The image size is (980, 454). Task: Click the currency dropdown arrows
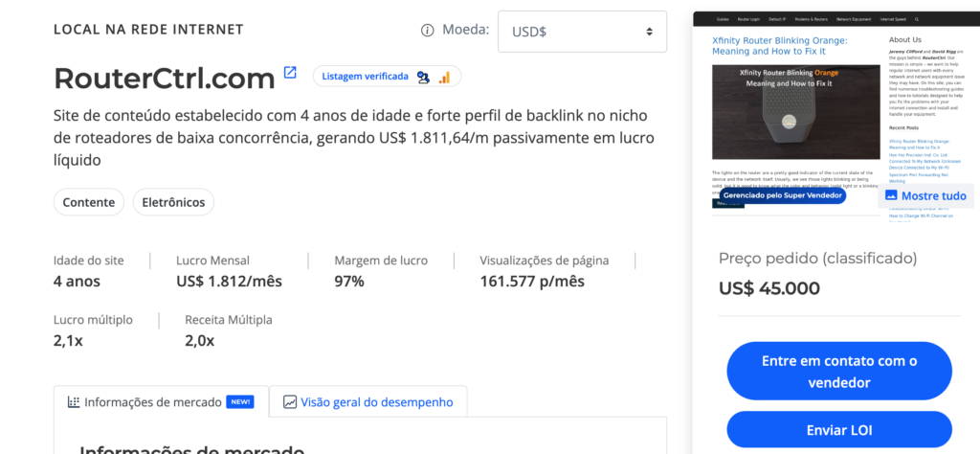click(x=650, y=32)
